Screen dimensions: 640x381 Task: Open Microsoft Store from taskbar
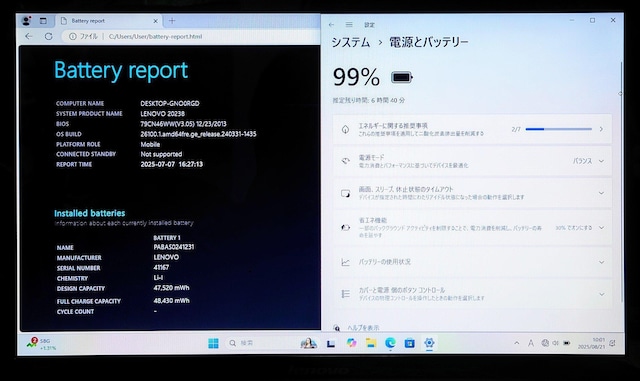coord(409,343)
